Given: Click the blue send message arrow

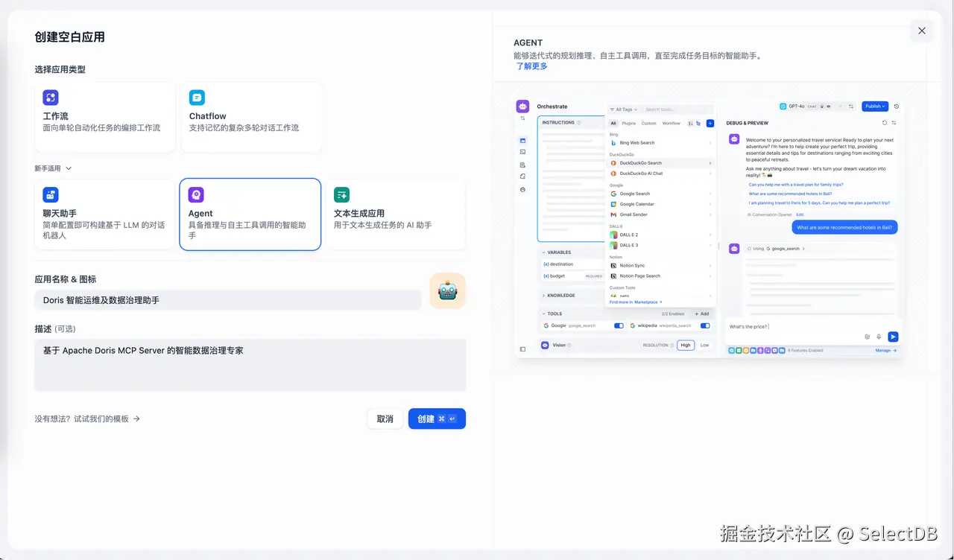Looking at the screenshot, I should 893,337.
